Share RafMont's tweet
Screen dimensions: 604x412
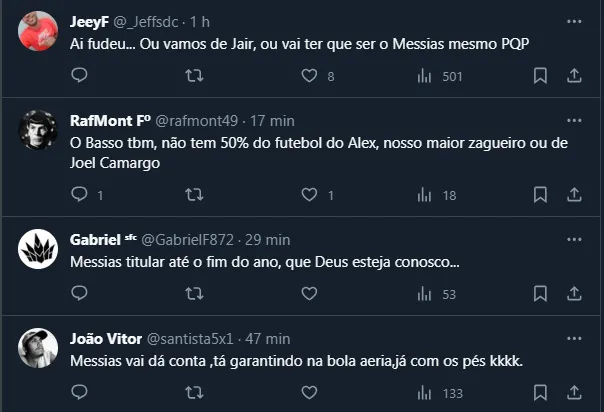574,195
